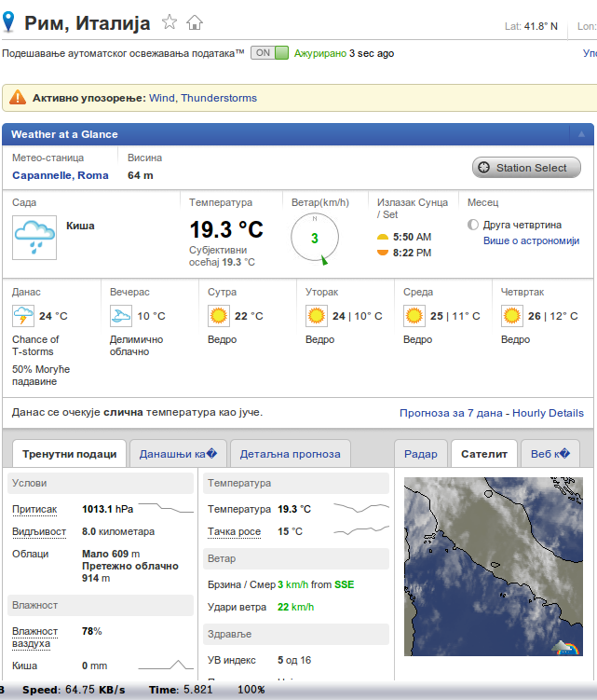Viewport: 597px width, 700px height.
Task: Click the 1013.1 hPa pressure value
Action: (107, 509)
